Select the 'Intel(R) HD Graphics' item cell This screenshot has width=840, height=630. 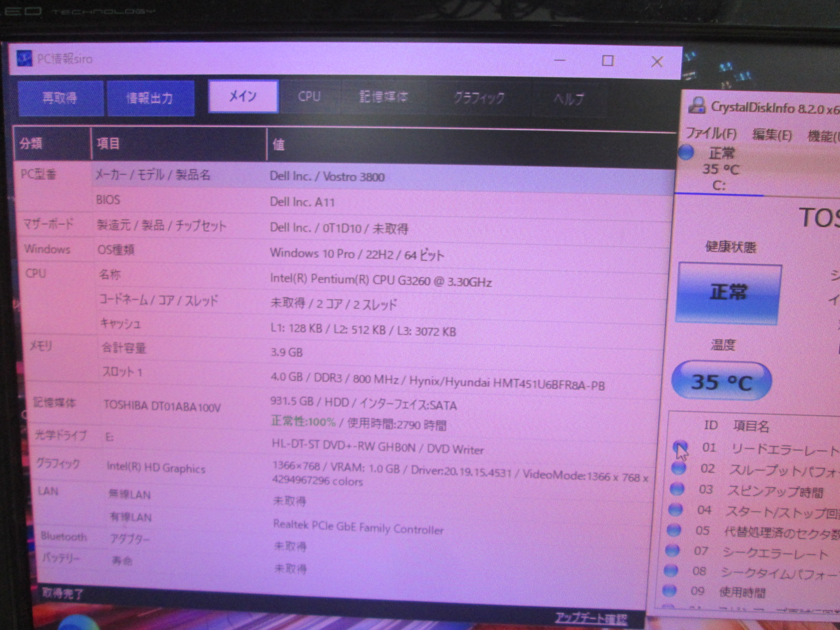pyautogui.click(x=156, y=467)
